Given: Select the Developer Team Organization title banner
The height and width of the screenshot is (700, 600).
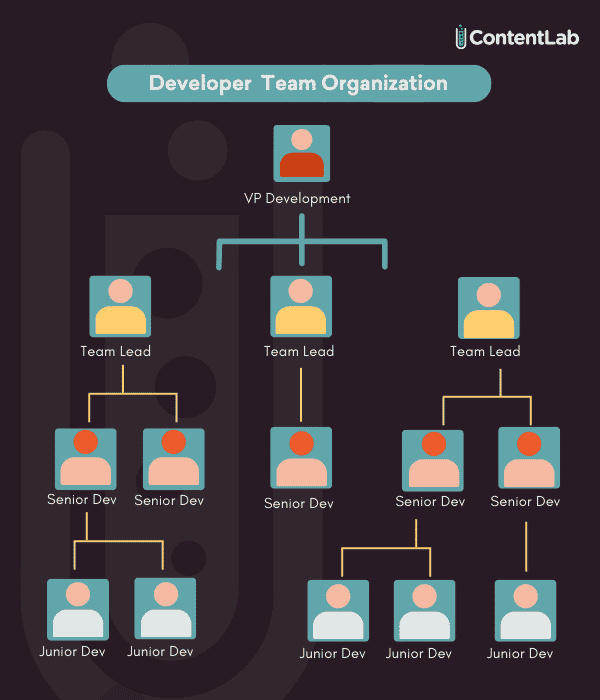Looking at the screenshot, I should (299, 83).
